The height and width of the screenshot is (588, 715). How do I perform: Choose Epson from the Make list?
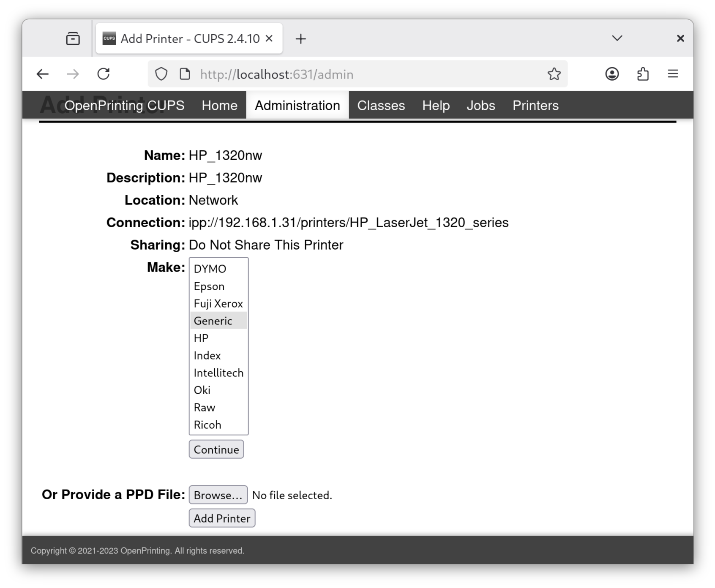pyautogui.click(x=209, y=286)
